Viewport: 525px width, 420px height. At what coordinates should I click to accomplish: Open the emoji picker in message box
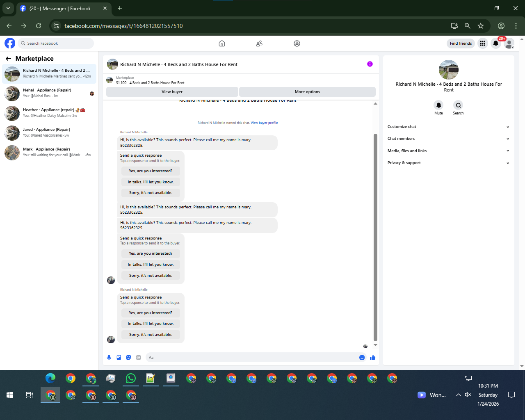point(362,358)
